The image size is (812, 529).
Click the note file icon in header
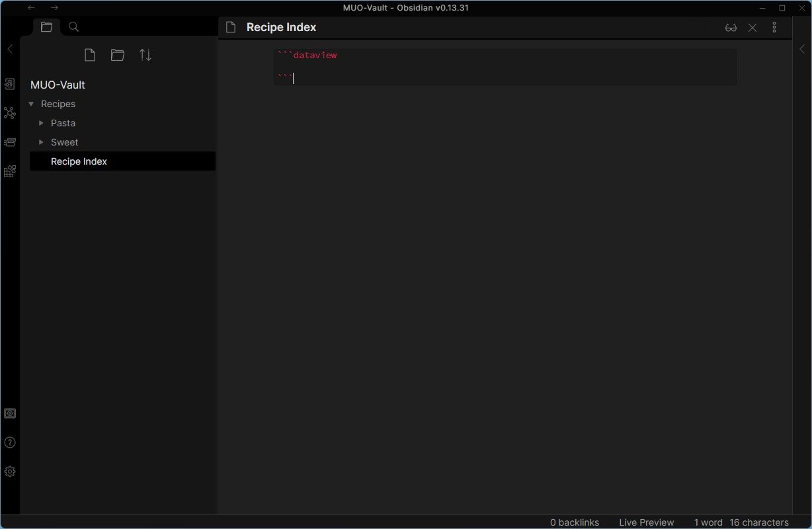pos(231,27)
